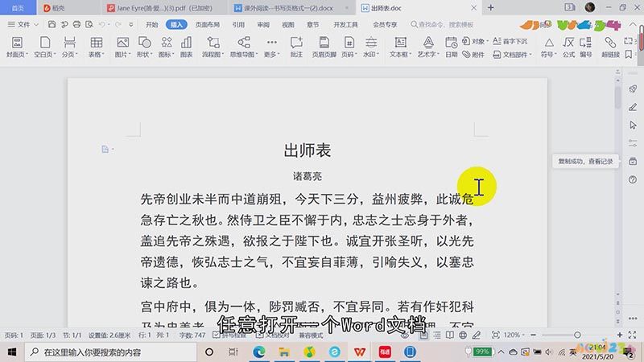Open the object (对象) dropdown
The height and width of the screenshot is (362, 644).
tap(475, 41)
